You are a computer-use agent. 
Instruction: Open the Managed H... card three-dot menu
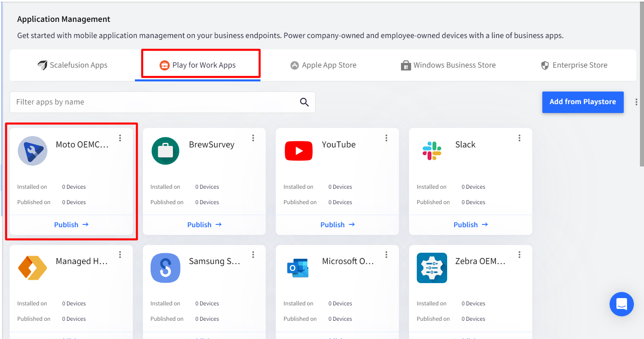click(x=120, y=255)
